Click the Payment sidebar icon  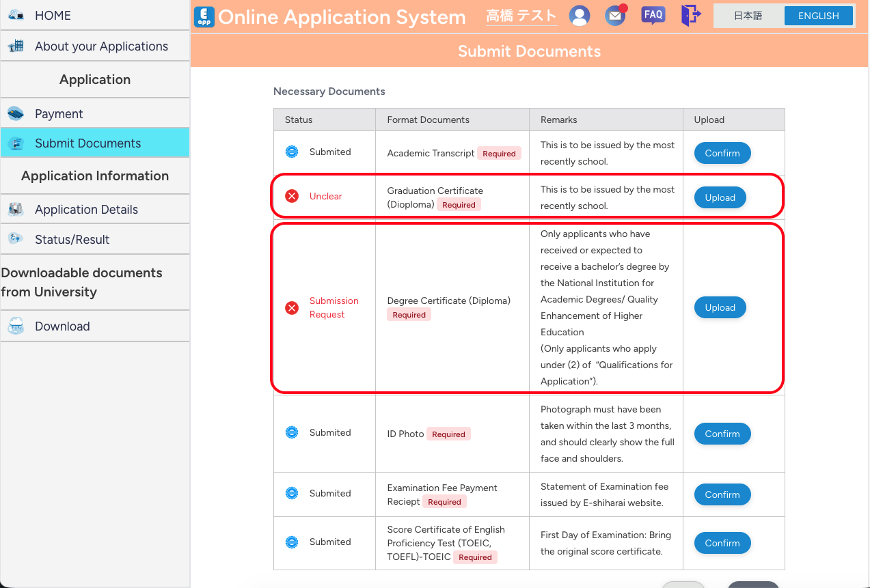[15, 114]
